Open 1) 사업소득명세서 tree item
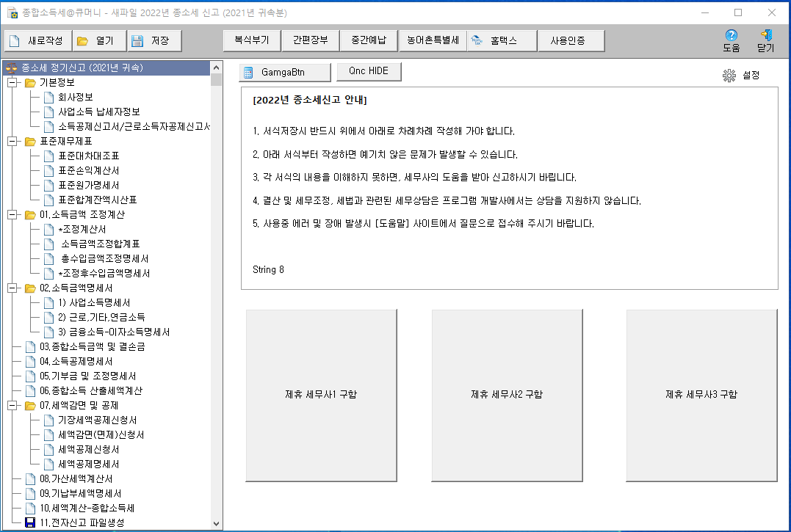 pos(94,303)
